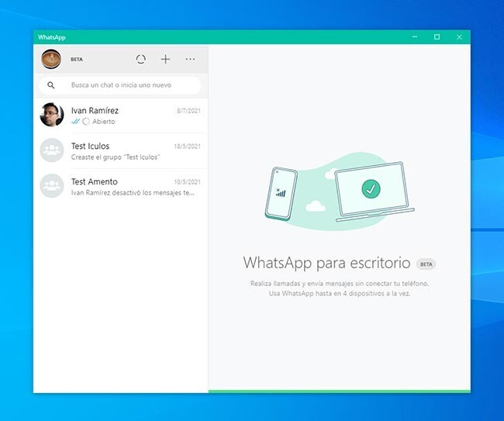Click the view-once circle icon by Abierto
Viewport: 504px width, 421px height.
click(86, 122)
